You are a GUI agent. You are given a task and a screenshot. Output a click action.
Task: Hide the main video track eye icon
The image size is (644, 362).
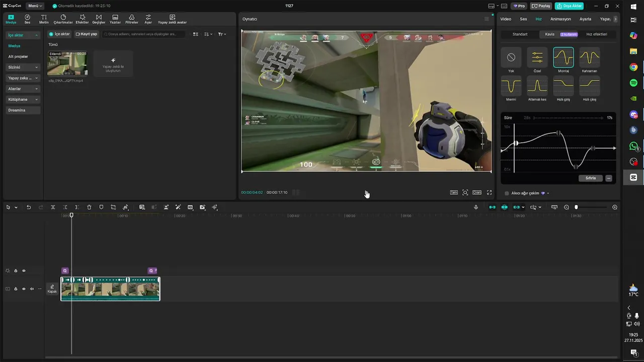(24, 289)
